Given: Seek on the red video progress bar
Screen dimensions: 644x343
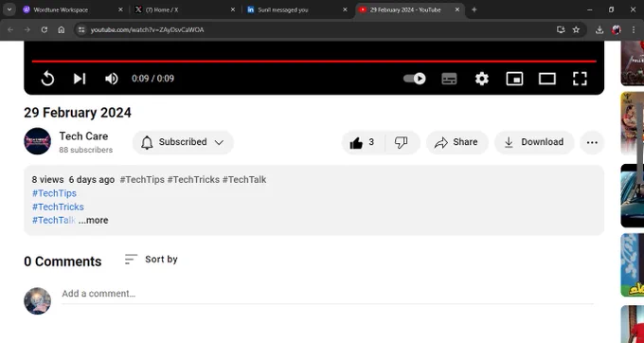Looking at the screenshot, I should [x=313, y=62].
